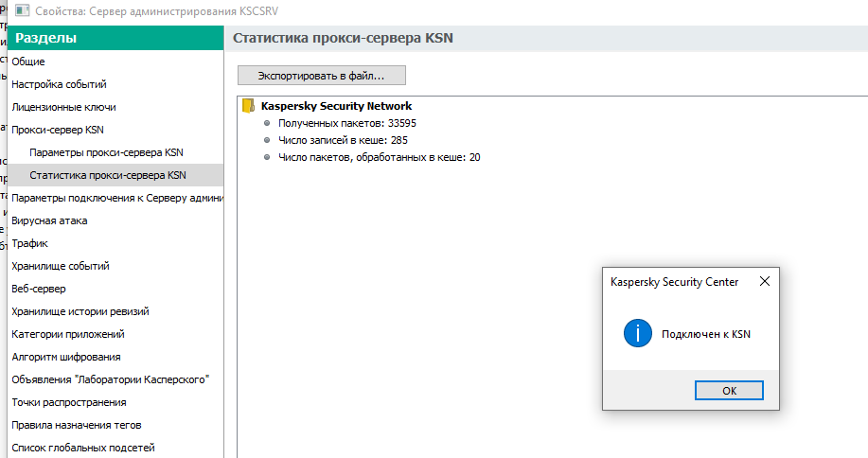Open Хранилище истории ревизий section
Image resolution: width=868 pixels, height=458 pixels.
point(115,311)
